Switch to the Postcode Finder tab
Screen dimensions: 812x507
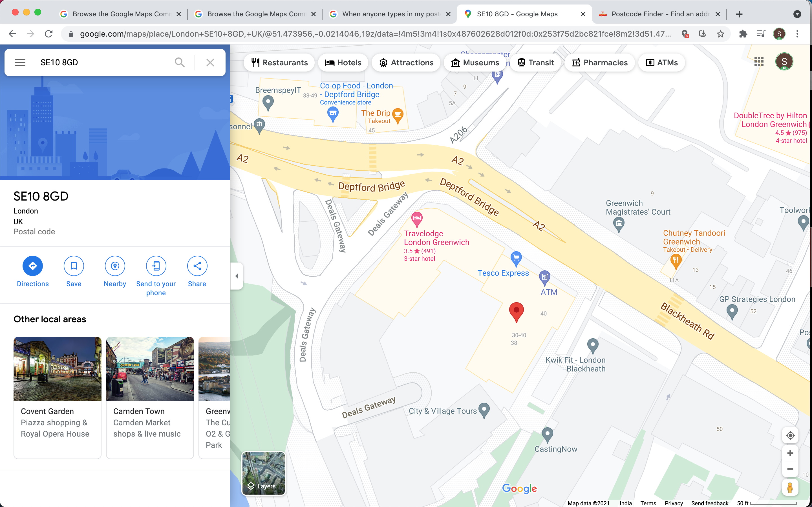(659, 14)
